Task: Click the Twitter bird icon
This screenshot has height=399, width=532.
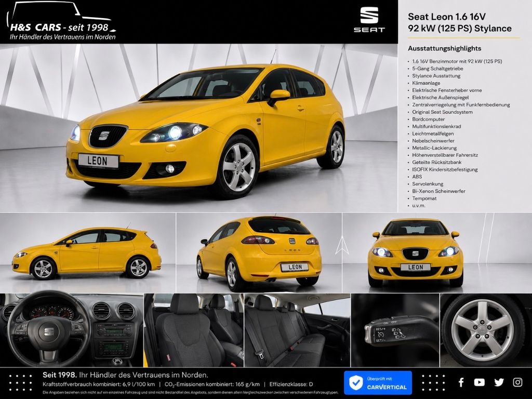Action: coord(499,382)
